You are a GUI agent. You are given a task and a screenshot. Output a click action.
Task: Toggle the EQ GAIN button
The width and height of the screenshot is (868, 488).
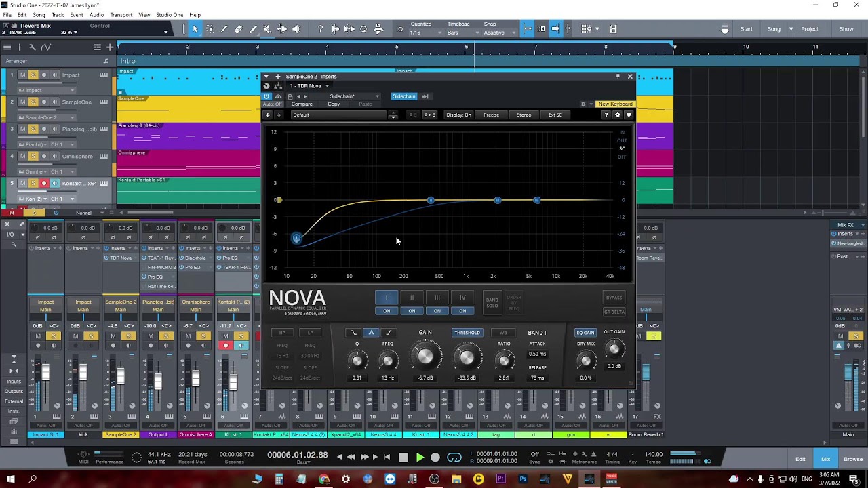(585, 333)
